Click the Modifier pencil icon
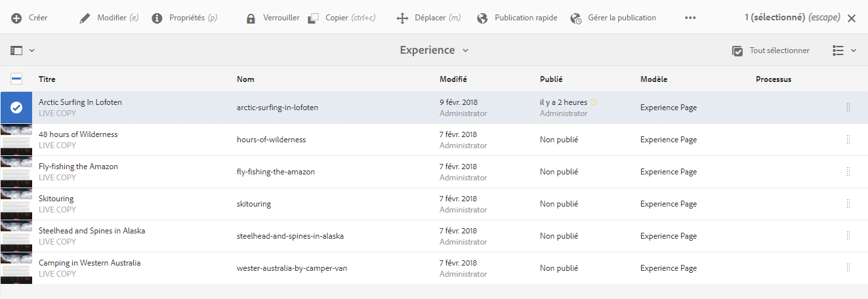The height and width of the screenshot is (299, 868). (x=85, y=18)
